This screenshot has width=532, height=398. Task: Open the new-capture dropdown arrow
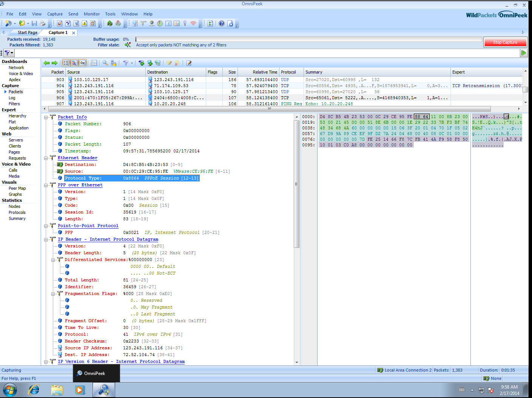tap(15, 23)
